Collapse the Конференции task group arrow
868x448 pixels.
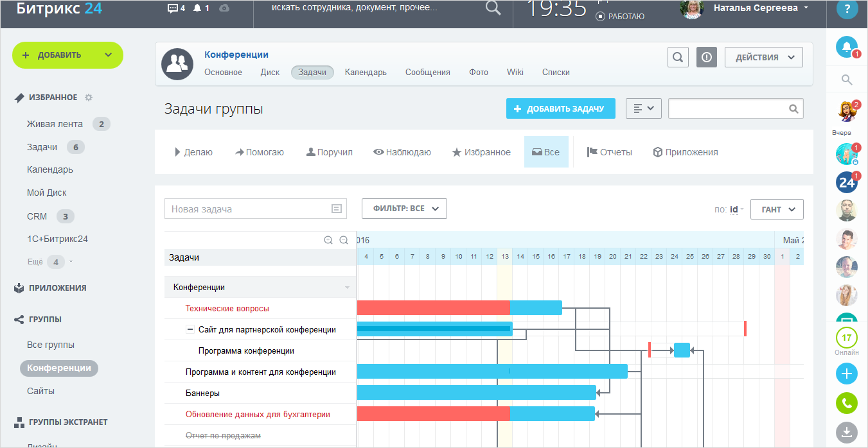(347, 288)
